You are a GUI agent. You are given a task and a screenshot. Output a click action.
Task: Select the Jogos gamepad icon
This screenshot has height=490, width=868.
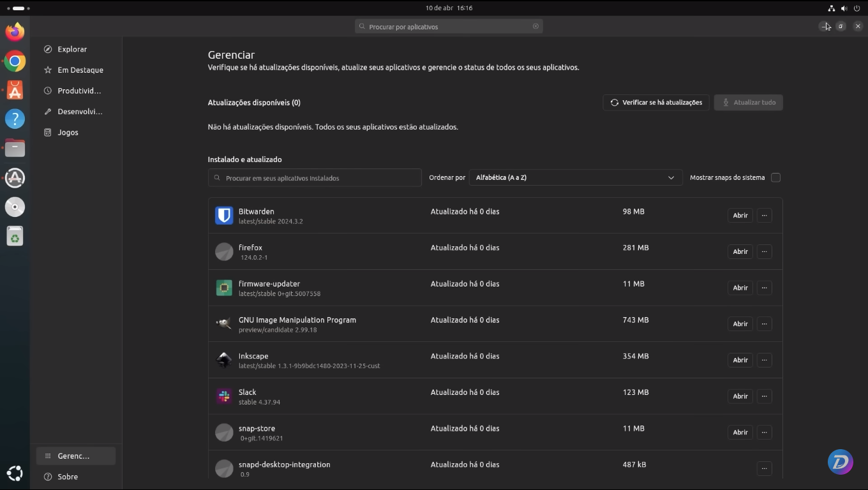tap(47, 132)
